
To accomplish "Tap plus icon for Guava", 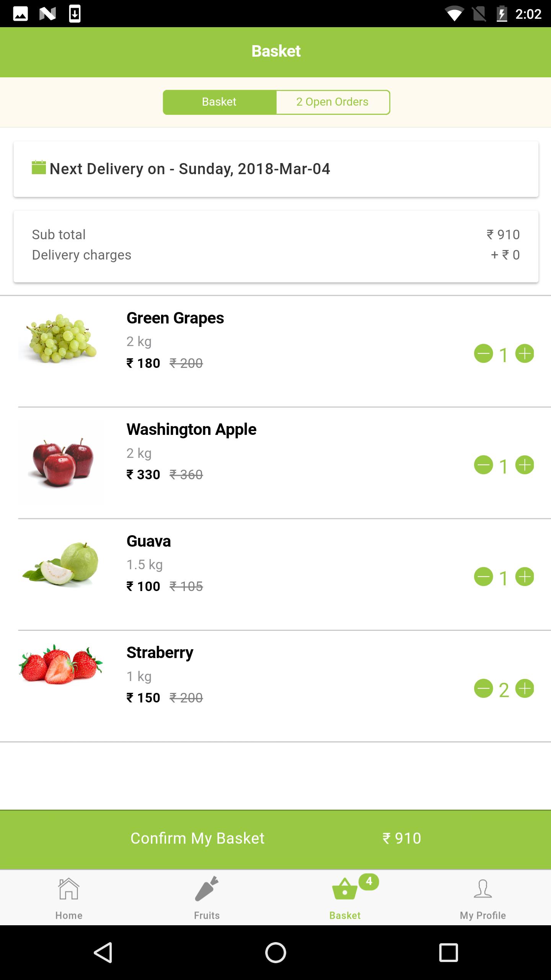I will [525, 577].
